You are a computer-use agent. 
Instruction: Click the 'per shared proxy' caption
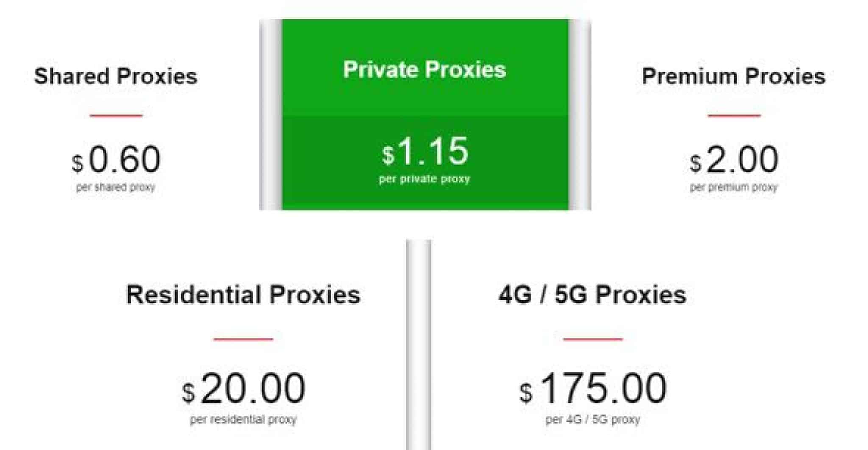pyautogui.click(x=116, y=187)
